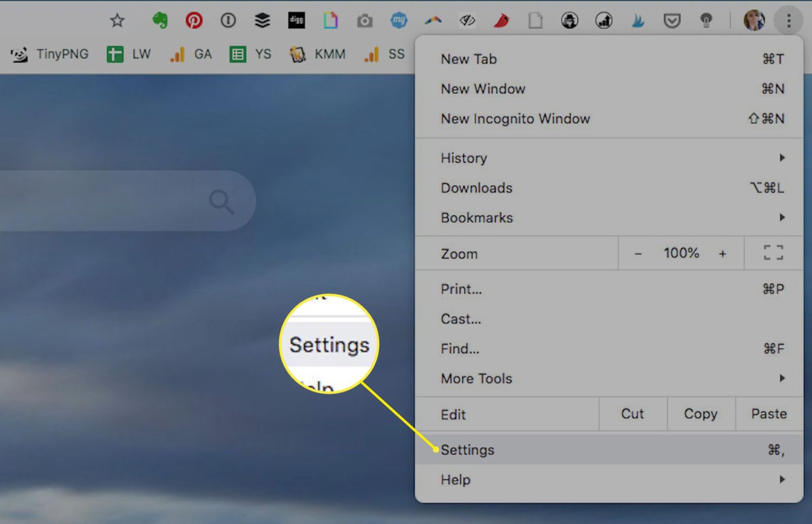This screenshot has width=812, height=524.
Task: Open a New Incognito Window
Action: tap(515, 118)
